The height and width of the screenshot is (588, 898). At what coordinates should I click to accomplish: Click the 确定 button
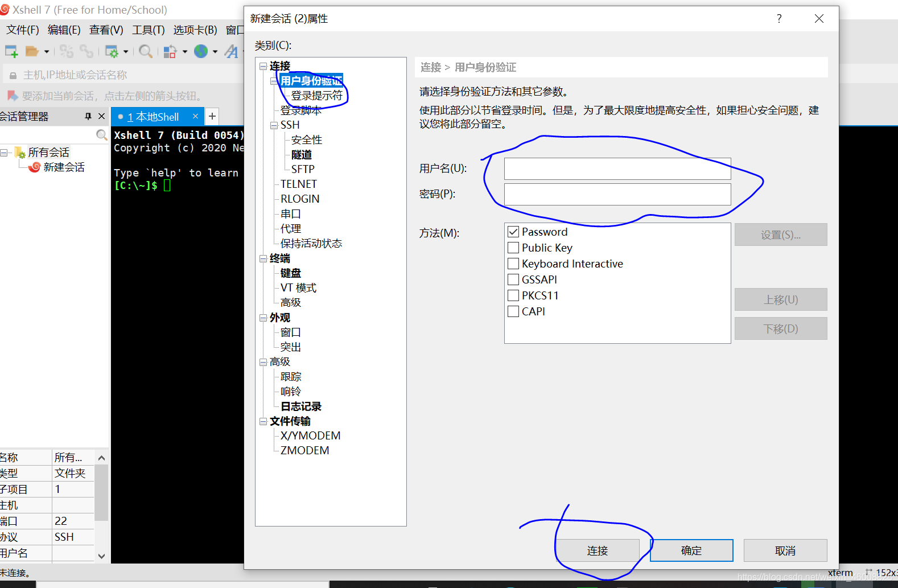(x=691, y=550)
